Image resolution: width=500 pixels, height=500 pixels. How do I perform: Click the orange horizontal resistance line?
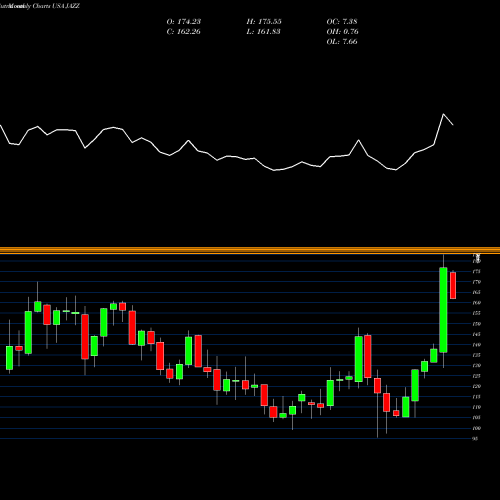pyautogui.click(x=250, y=250)
